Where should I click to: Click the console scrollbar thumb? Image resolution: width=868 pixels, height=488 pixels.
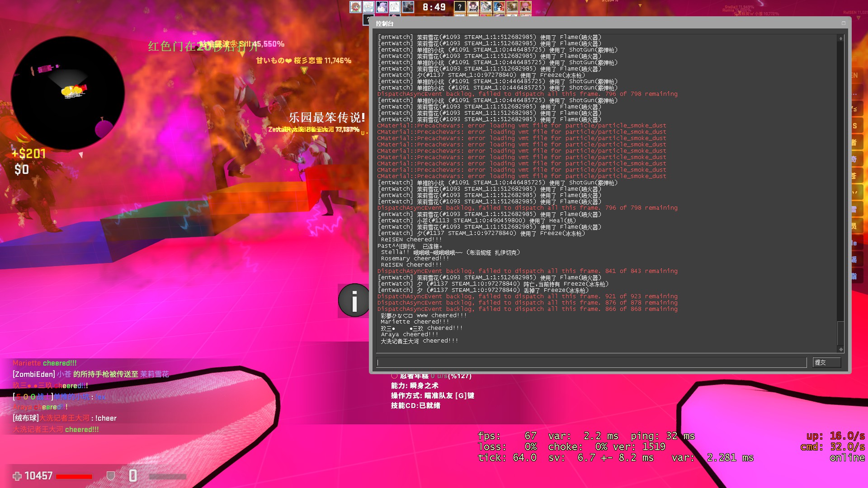click(x=840, y=333)
